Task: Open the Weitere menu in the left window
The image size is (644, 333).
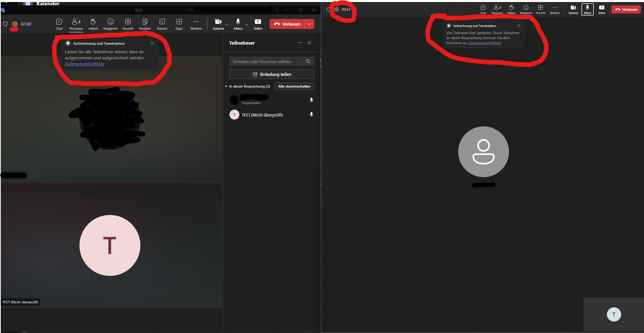Action: click(x=196, y=24)
